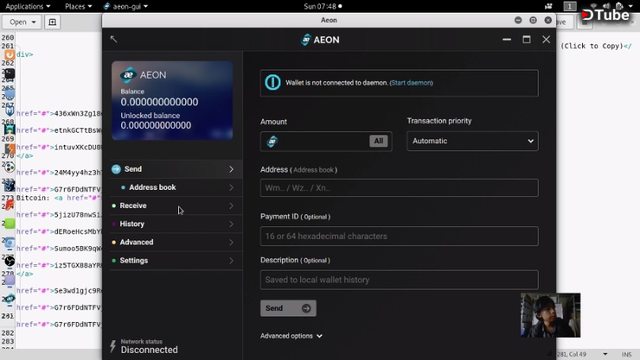Click the lightning bolt network status icon

click(x=113, y=346)
